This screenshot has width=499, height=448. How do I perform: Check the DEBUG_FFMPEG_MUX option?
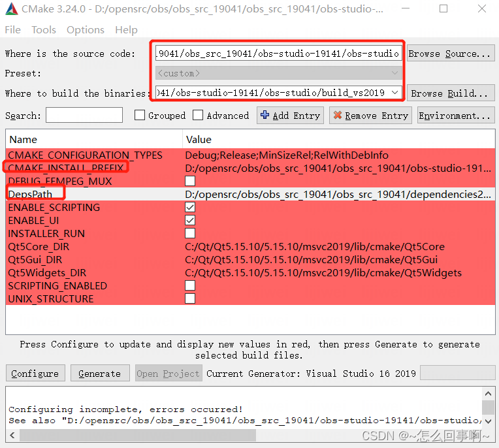coord(190,181)
